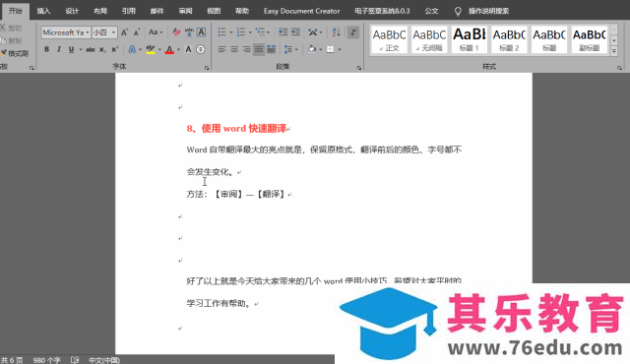Apply character shading icon
Screen dimensions: 630x364
[188, 49]
